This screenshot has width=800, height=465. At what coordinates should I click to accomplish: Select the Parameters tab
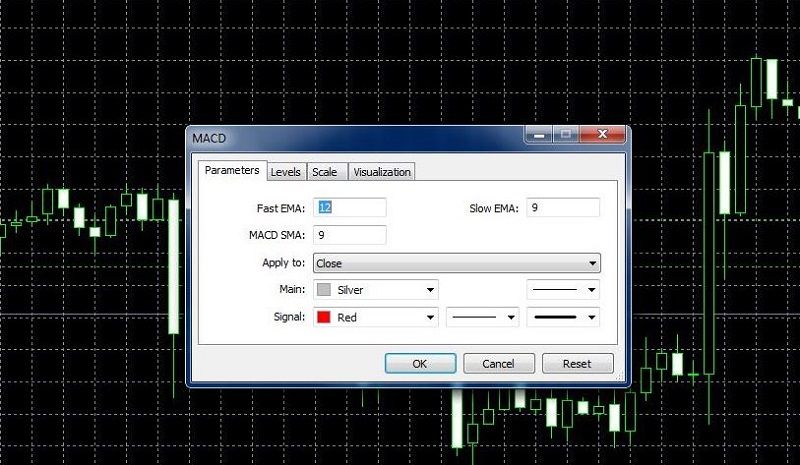232,171
